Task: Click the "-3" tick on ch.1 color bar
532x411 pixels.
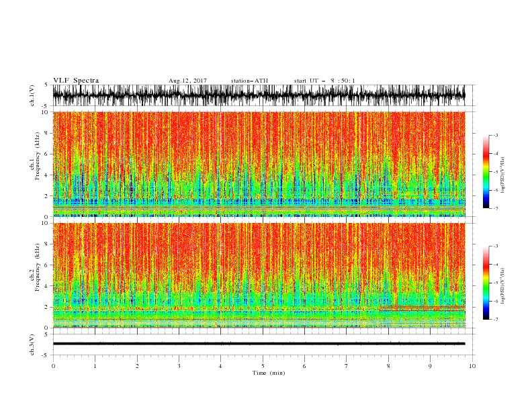Action: click(x=495, y=135)
